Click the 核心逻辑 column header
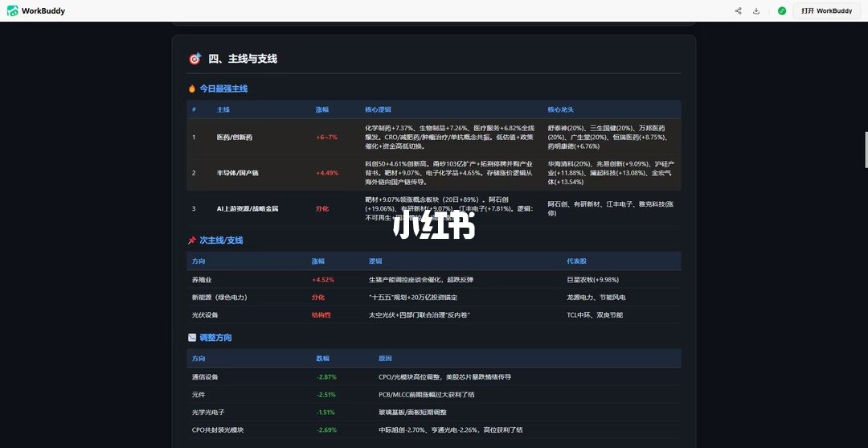868x448 pixels. tap(378, 109)
